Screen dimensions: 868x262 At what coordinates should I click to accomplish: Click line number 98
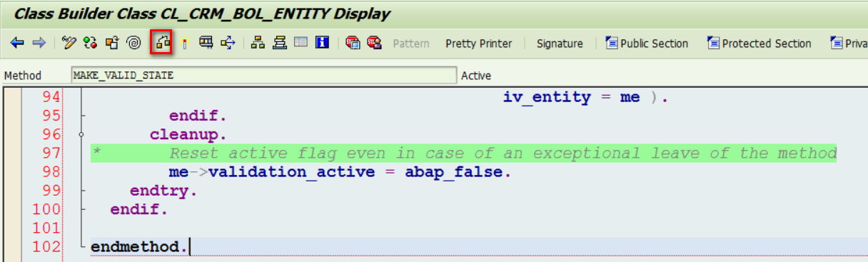[x=51, y=172]
